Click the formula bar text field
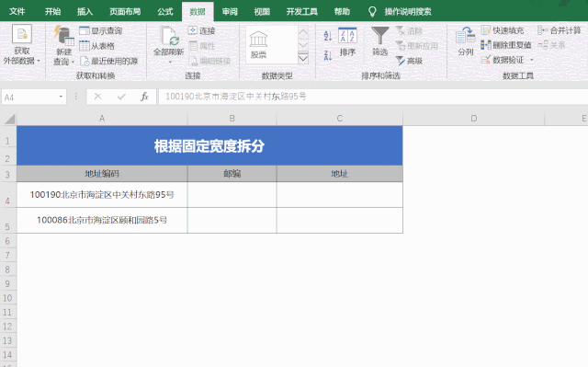The height and width of the screenshot is (367, 588). 373,97
